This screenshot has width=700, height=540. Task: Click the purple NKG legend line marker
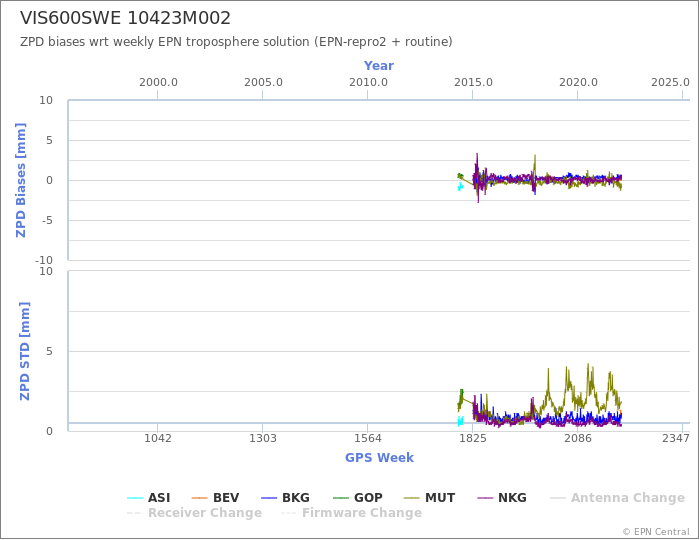coord(485,498)
